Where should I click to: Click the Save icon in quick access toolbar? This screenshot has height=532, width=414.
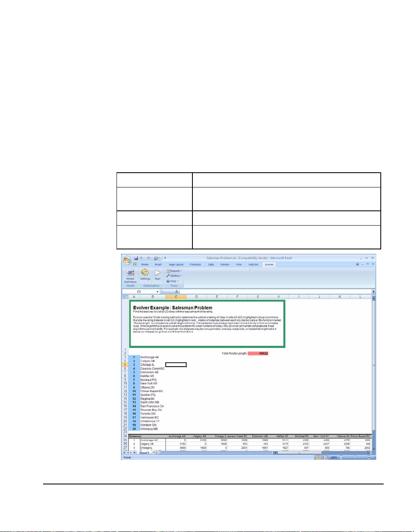coord(136,258)
